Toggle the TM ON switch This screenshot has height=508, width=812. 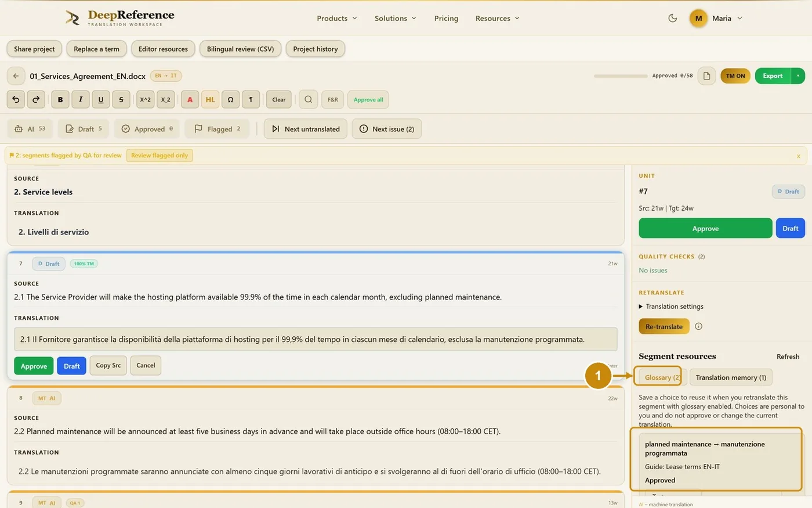click(x=735, y=76)
